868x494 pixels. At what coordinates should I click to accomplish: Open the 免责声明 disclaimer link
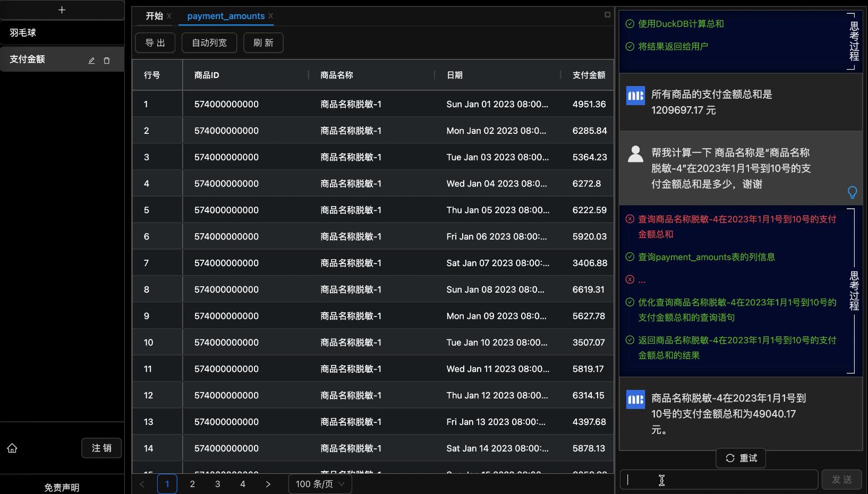[x=62, y=487]
